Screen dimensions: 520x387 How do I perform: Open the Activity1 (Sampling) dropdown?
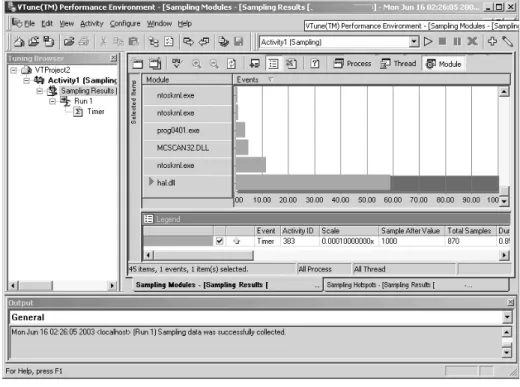[x=414, y=42]
